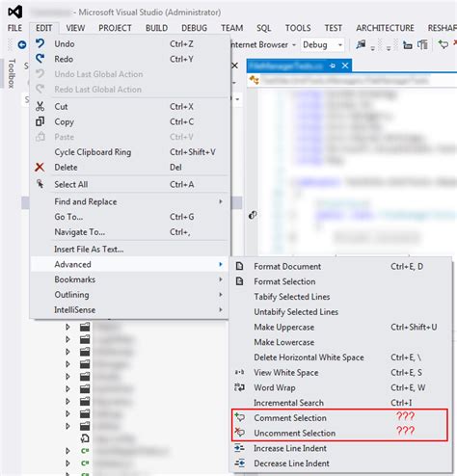Screen dimensions: 457x476
Task: Choose Navigate To... in Edit menu
Action: pyautogui.click(x=129, y=231)
